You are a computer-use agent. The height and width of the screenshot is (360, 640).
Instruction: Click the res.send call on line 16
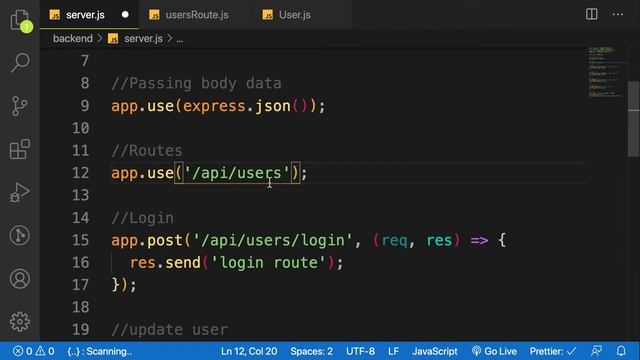[165, 262]
